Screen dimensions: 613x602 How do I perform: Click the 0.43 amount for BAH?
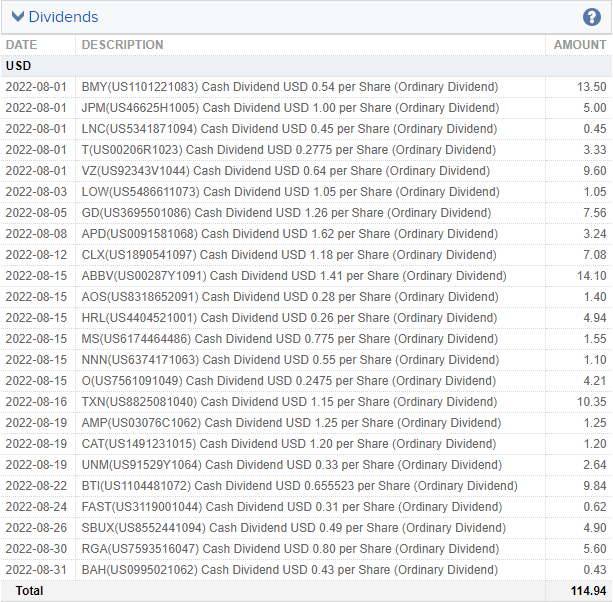coord(595,570)
